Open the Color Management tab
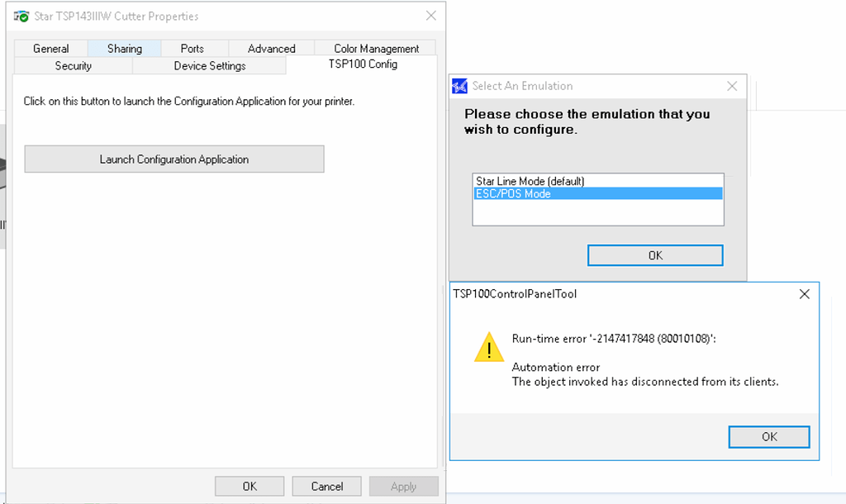This screenshot has height=504, width=846. (374, 48)
